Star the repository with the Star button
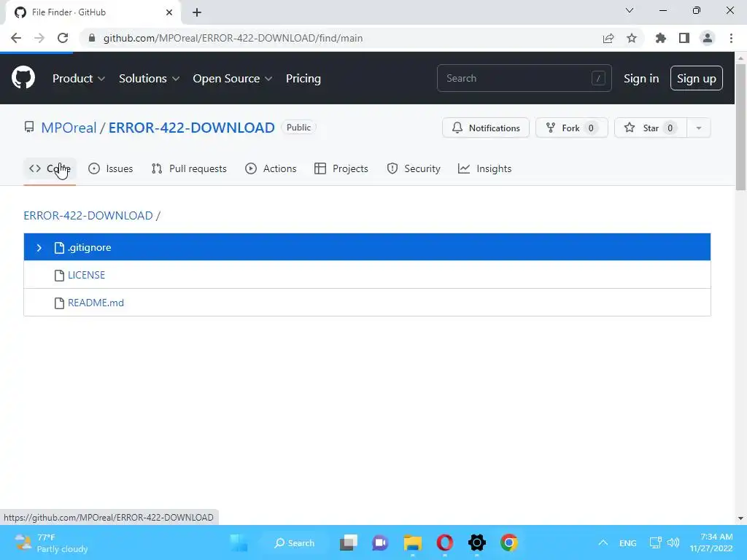 click(650, 128)
